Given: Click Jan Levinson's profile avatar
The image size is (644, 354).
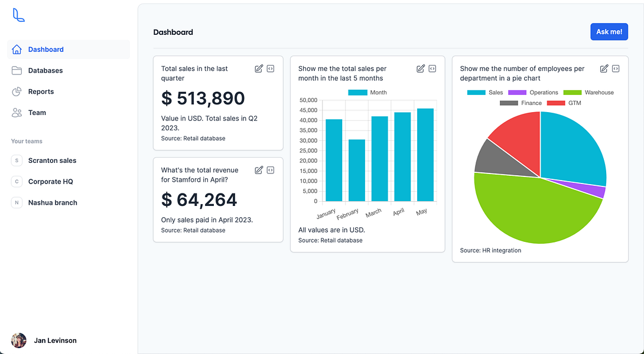Looking at the screenshot, I should [x=18, y=340].
